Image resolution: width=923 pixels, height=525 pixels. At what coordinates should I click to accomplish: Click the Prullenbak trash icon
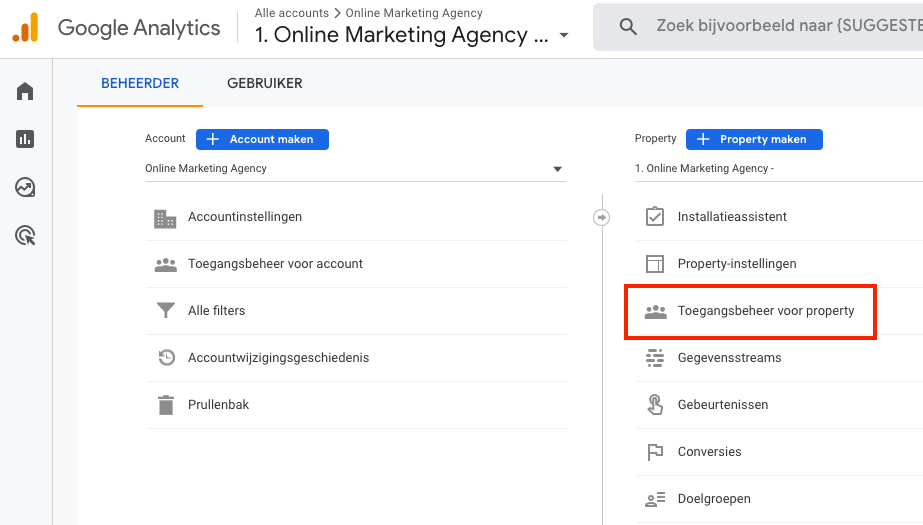165,405
